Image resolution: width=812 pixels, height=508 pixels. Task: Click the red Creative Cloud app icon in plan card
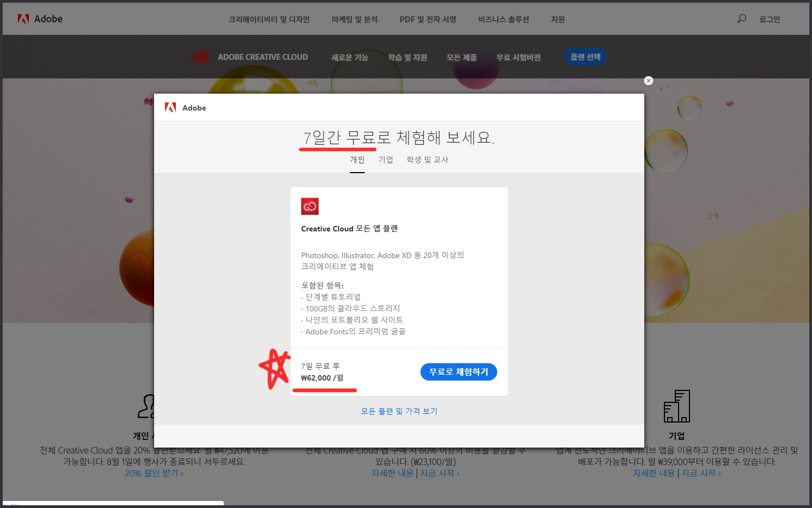(x=310, y=206)
